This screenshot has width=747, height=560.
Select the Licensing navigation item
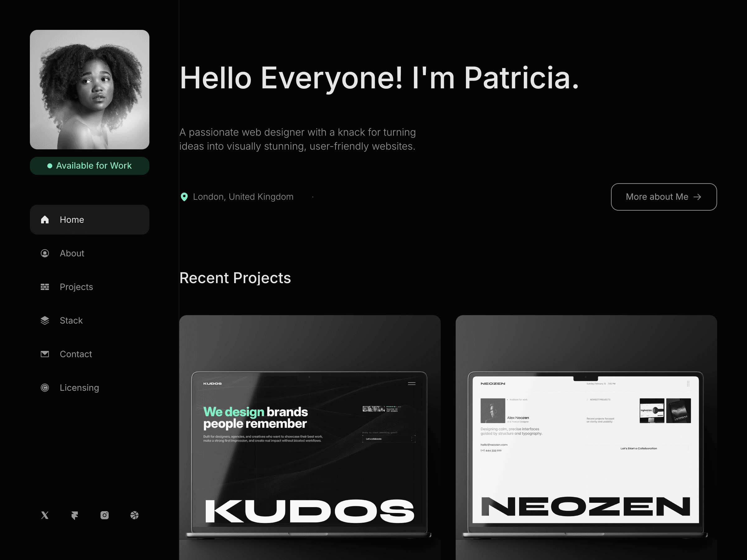(79, 388)
